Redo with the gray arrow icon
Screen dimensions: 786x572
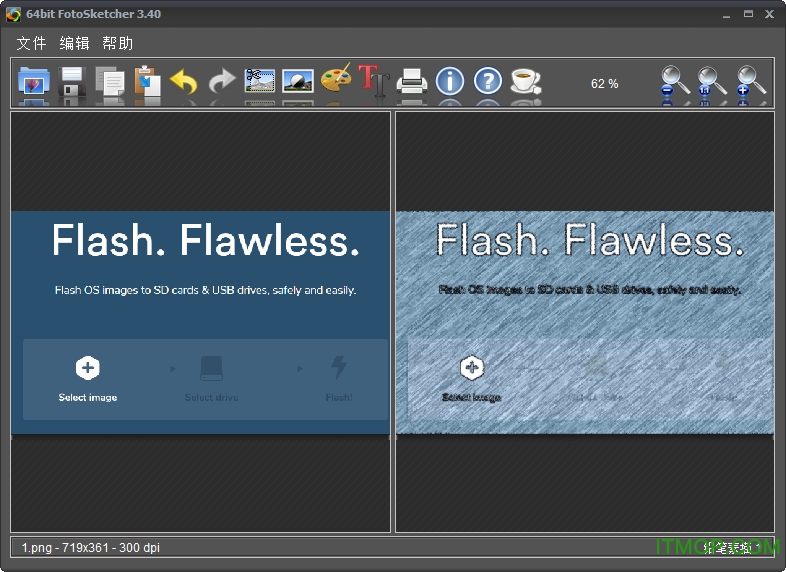(221, 81)
